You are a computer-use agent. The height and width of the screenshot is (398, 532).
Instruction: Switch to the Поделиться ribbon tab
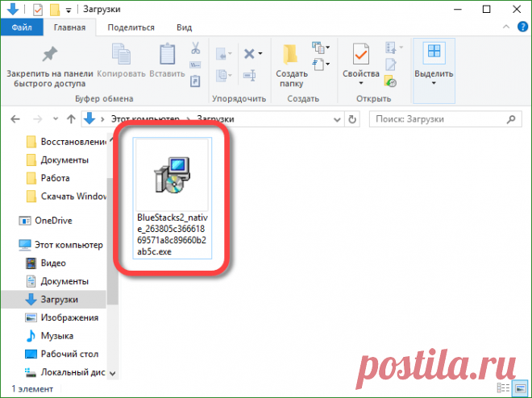coord(131,27)
